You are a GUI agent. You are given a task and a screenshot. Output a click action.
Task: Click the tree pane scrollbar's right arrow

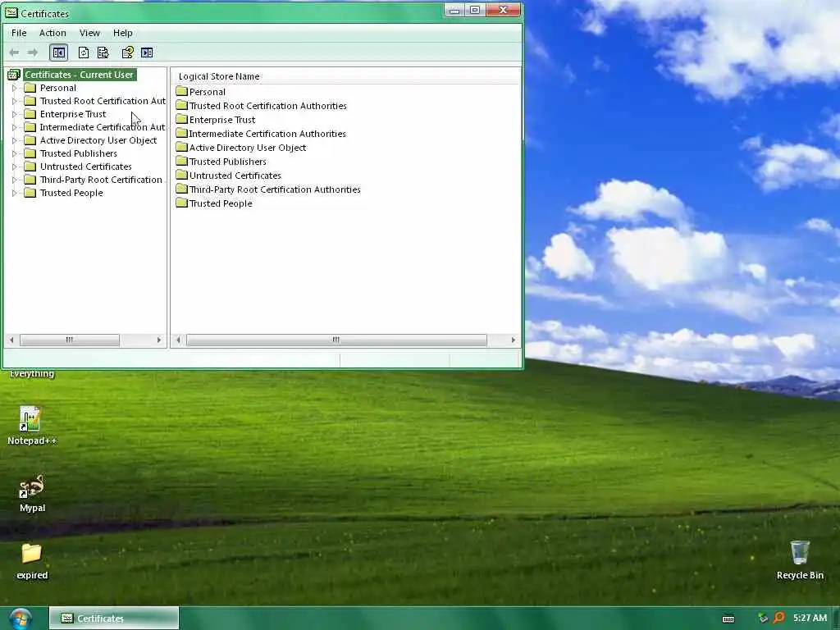click(158, 340)
